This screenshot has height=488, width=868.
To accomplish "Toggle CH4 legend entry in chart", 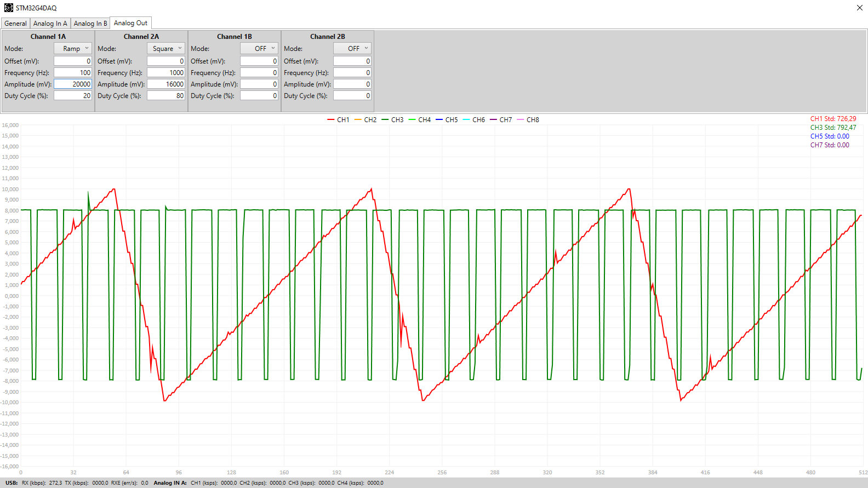I will (x=420, y=119).
